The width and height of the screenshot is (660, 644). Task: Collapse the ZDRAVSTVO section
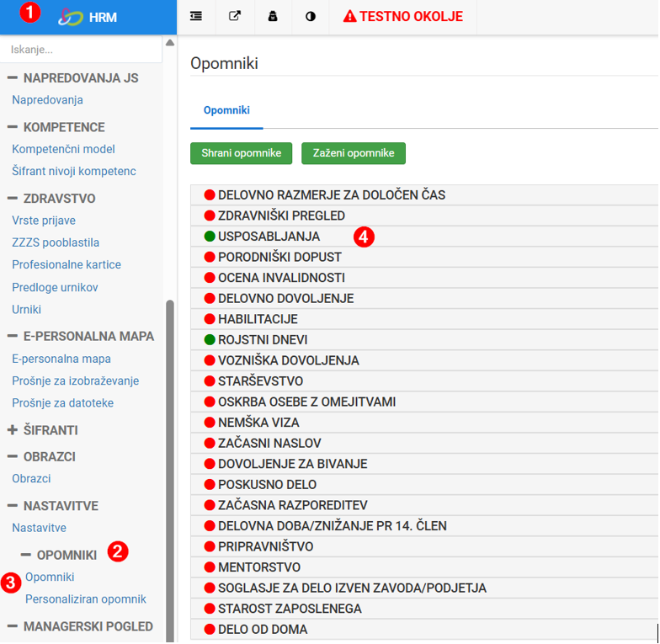(x=13, y=199)
